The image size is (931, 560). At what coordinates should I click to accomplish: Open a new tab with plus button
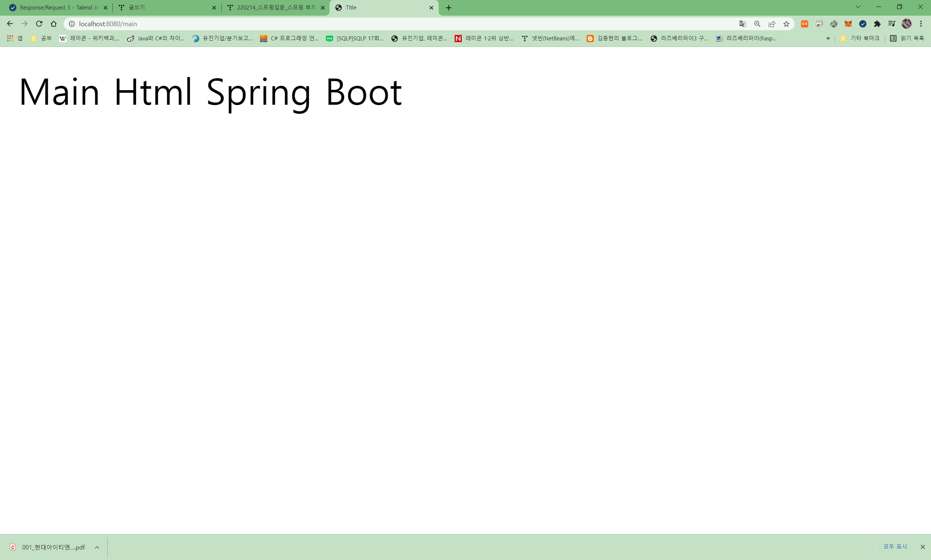[x=448, y=8]
